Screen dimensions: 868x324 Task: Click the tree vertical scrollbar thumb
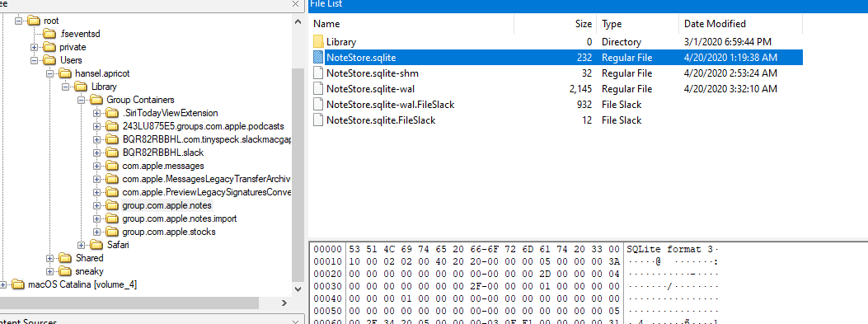tap(298, 175)
